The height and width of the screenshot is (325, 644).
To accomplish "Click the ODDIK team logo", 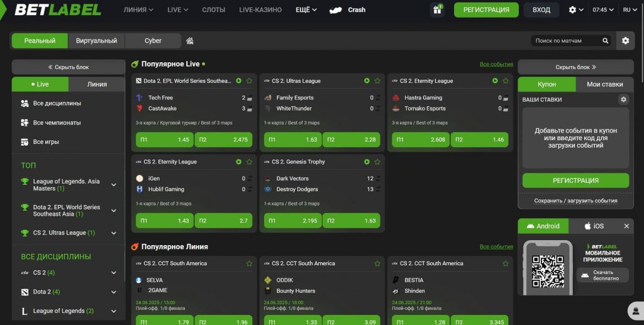I will [x=268, y=280].
